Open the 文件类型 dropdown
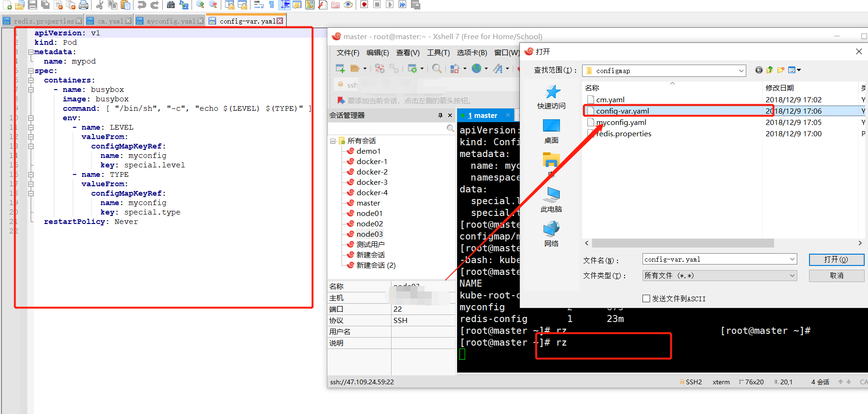This screenshot has height=414, width=868. pos(792,275)
